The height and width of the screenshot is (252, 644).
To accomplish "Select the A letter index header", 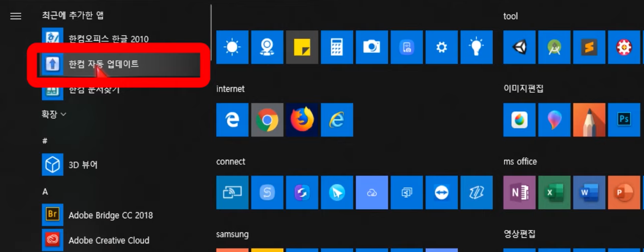I will pyautogui.click(x=45, y=192).
